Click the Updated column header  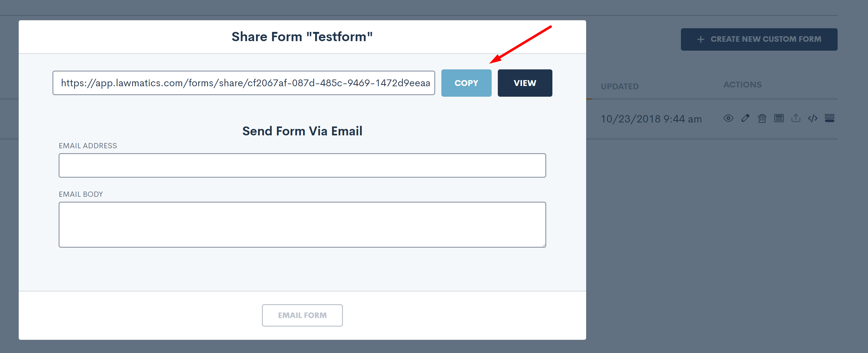pyautogui.click(x=619, y=86)
